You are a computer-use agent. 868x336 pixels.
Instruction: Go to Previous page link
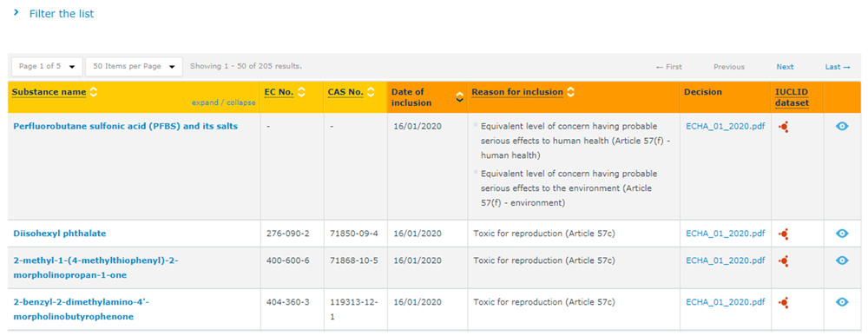click(729, 67)
